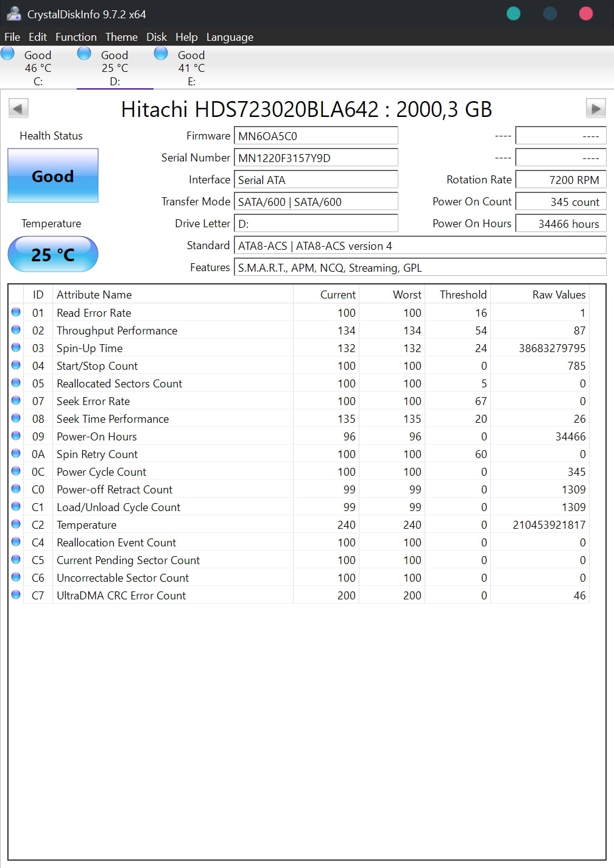614x868 pixels.
Task: Click status orb beside UltraDMA CRC Error Count
Action: [16, 595]
